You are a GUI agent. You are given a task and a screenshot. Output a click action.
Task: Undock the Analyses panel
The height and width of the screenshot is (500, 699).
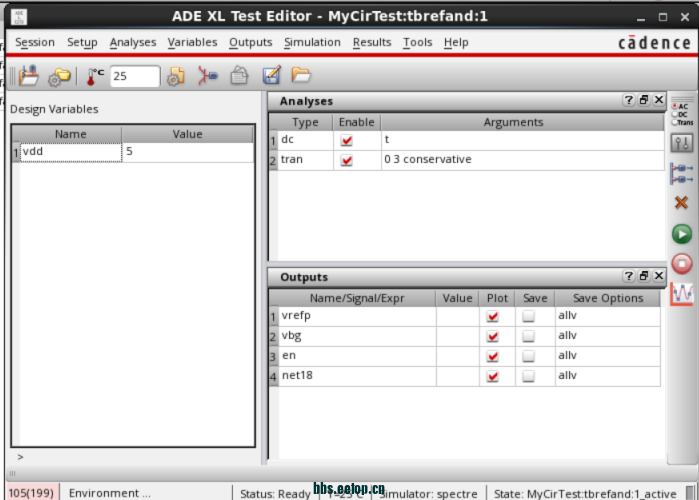644,100
